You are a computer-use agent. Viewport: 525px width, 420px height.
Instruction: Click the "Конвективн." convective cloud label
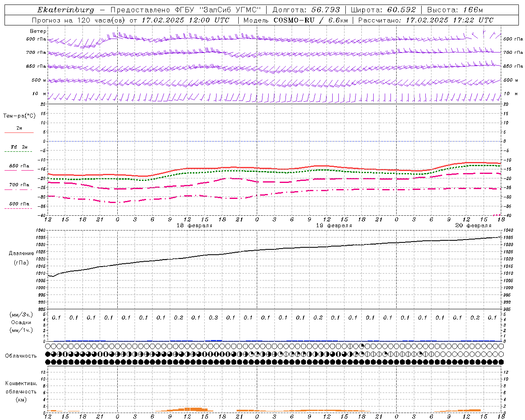pos(21,383)
